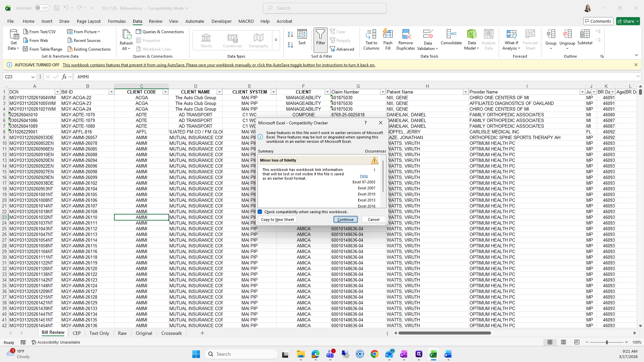Open the CLIENT CODE column filter dropdown
Screen dimensions: 644x362
pyautogui.click(x=165, y=92)
